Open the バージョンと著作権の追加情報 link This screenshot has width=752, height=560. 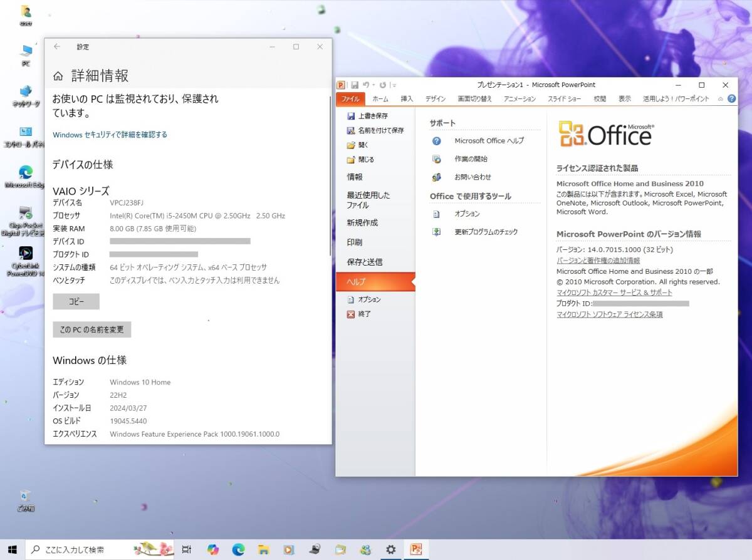coord(598,261)
